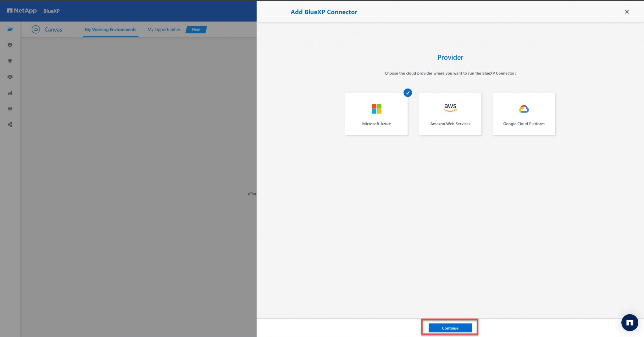Switch to My Working Environments tab
This screenshot has width=644, height=337.
[x=110, y=29]
